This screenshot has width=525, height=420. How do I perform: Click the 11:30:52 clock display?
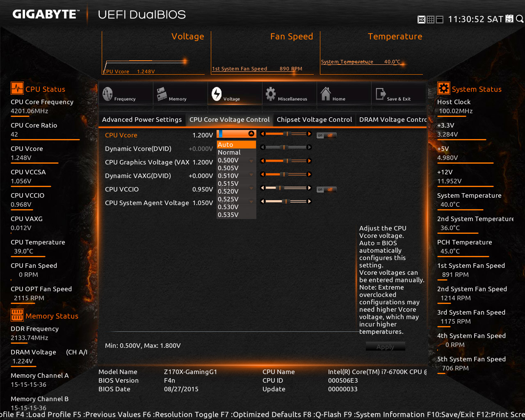coord(466,19)
